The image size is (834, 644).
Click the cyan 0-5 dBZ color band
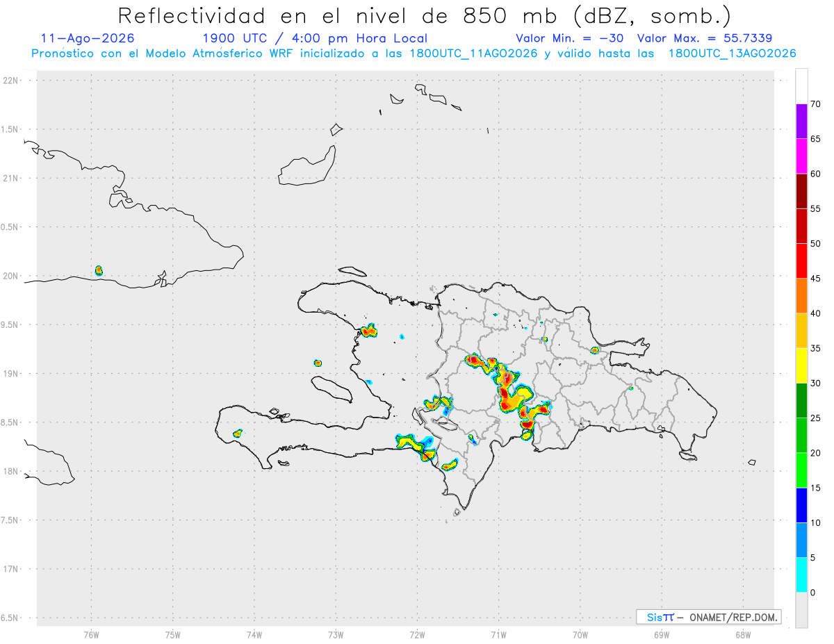tap(801, 575)
